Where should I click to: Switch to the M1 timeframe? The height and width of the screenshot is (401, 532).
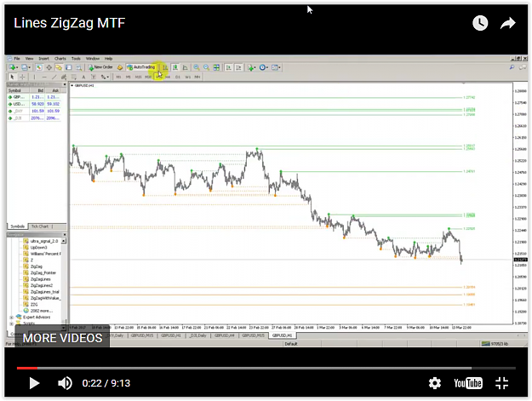coord(118,77)
